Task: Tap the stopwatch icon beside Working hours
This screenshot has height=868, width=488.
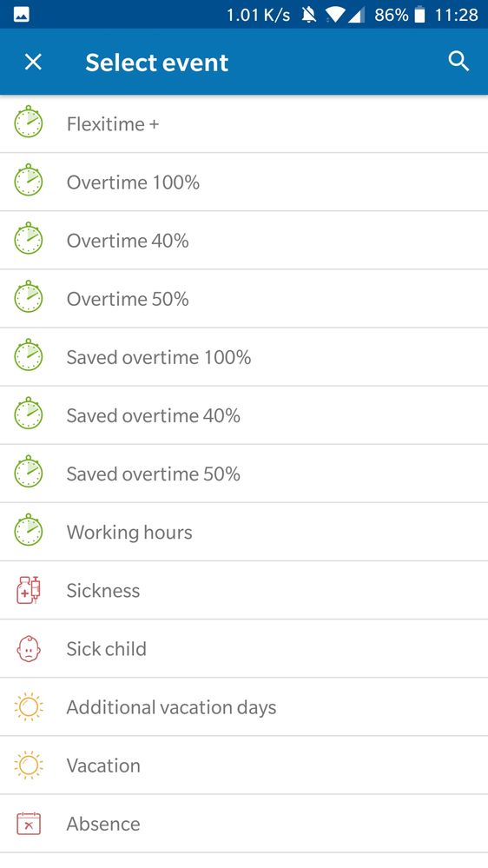Action: click(x=28, y=530)
